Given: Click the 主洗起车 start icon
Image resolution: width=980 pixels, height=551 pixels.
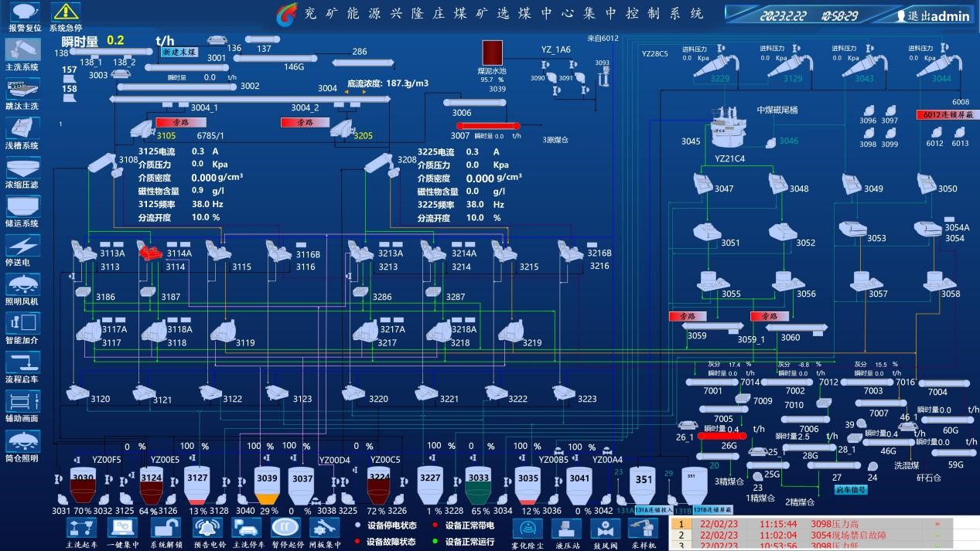Looking at the screenshot, I should point(81,527).
